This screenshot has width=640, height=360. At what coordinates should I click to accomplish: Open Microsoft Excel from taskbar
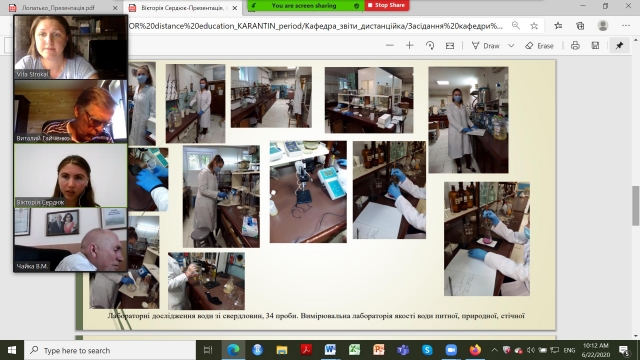[x=354, y=350]
